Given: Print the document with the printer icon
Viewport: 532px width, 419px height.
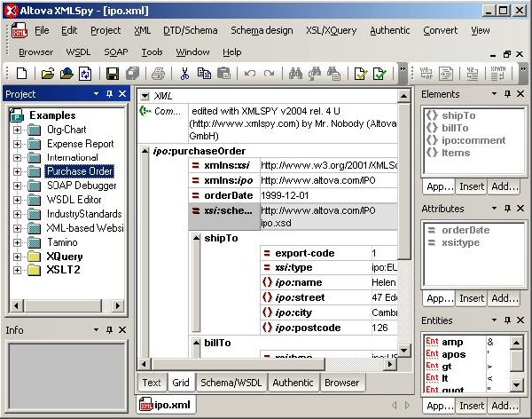Looking at the screenshot, I should pyautogui.click(x=158, y=73).
